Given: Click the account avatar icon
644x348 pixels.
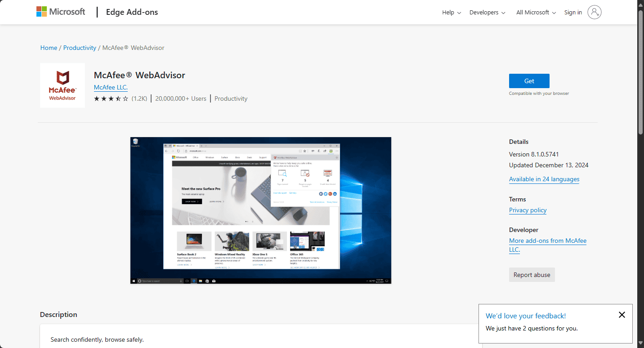Looking at the screenshot, I should point(594,12).
